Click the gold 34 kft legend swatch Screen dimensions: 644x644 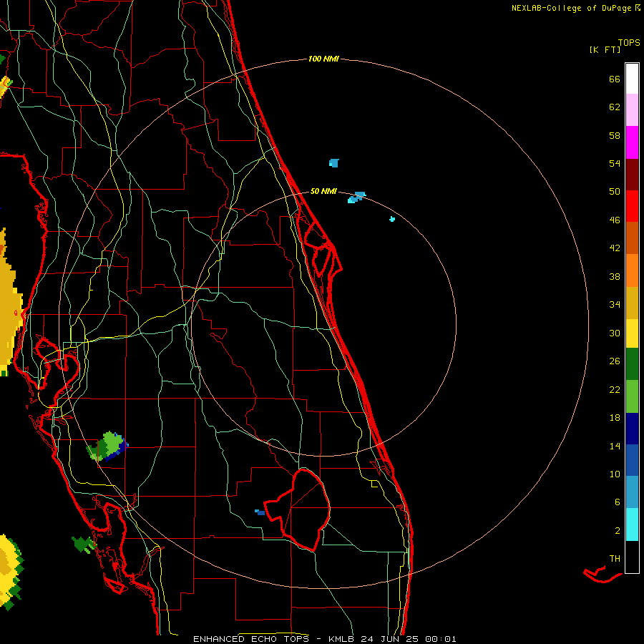632,303
